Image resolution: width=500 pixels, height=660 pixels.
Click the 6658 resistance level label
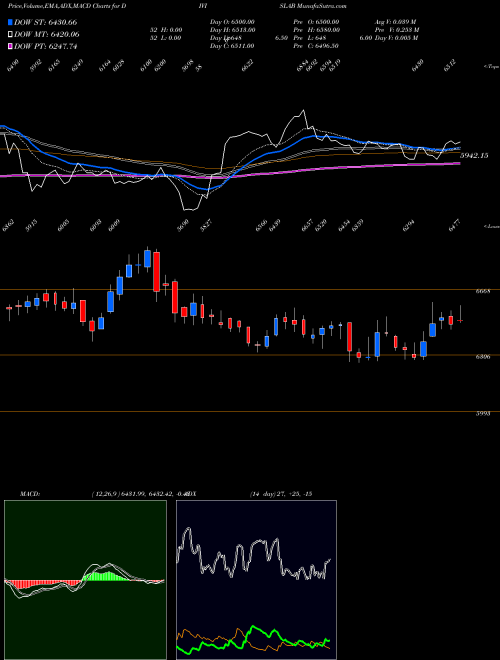click(482, 291)
